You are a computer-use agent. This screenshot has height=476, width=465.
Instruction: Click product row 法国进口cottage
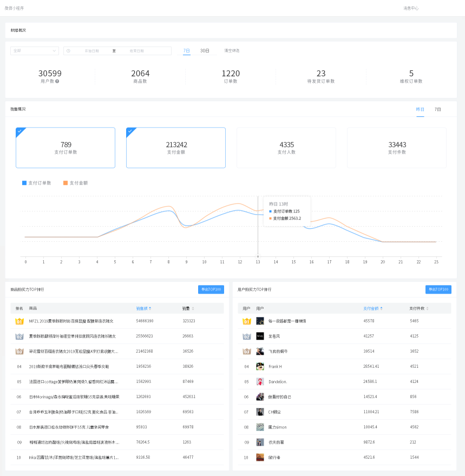[x=117, y=382]
